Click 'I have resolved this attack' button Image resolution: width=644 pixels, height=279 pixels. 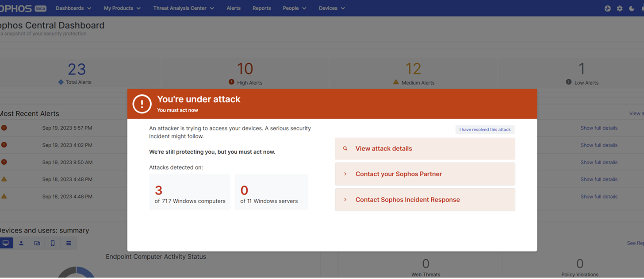pyautogui.click(x=485, y=130)
